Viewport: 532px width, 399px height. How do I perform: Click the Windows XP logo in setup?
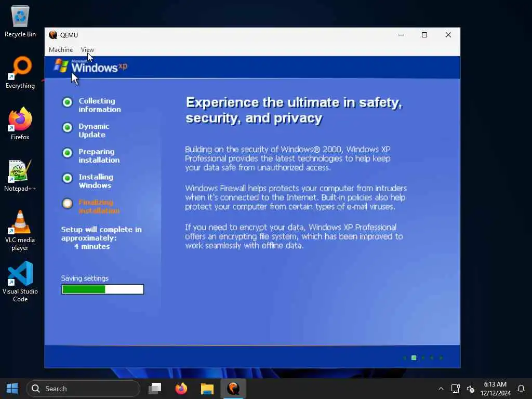coord(90,66)
